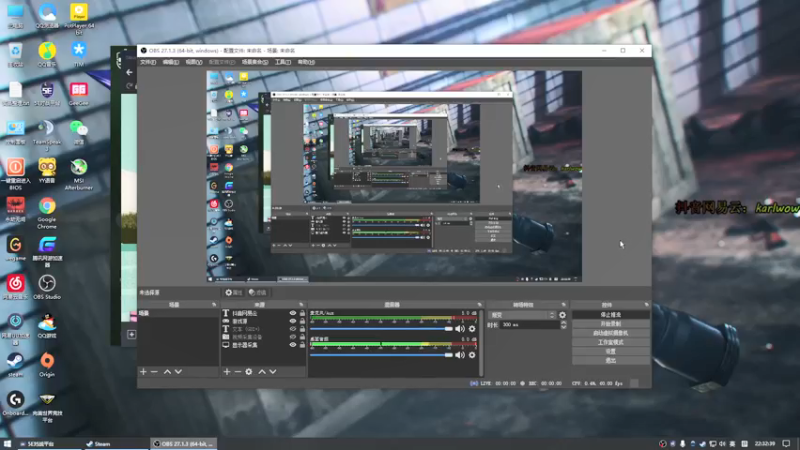800x450 pixels.
Task: Remove the selected scene with minus icon
Action: [154, 371]
